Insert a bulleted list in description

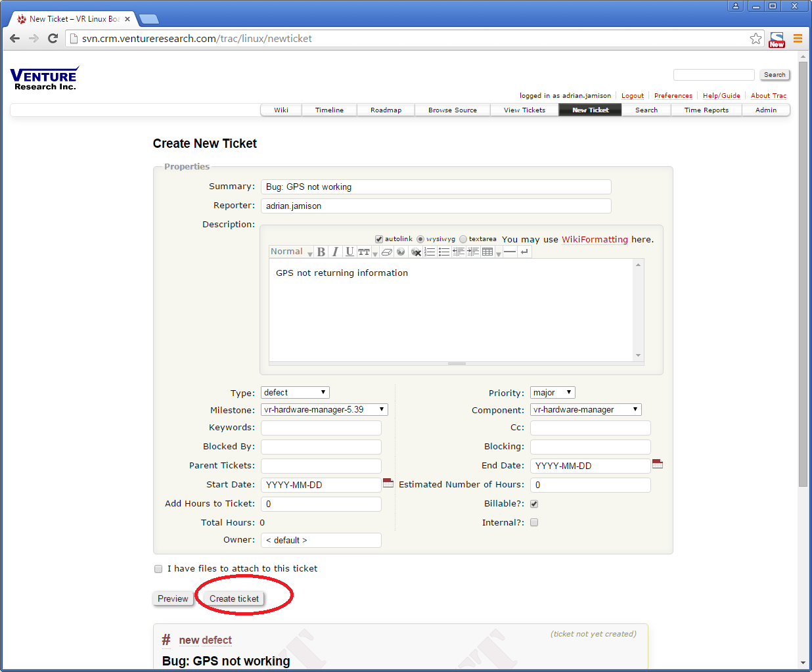click(x=444, y=252)
